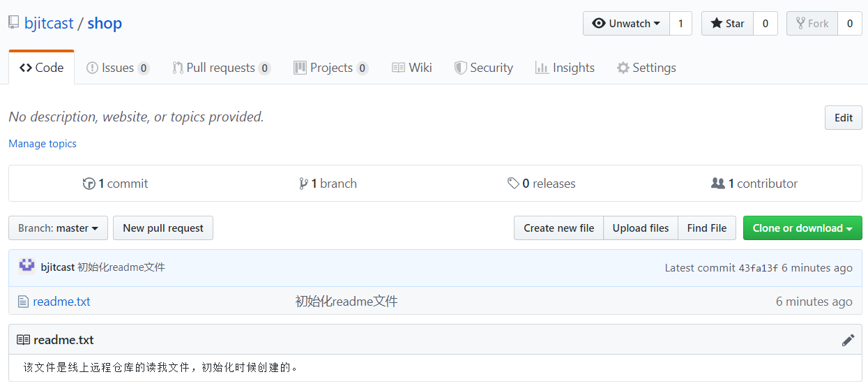View the 1 commit history
868x386 pixels.
[x=116, y=184]
